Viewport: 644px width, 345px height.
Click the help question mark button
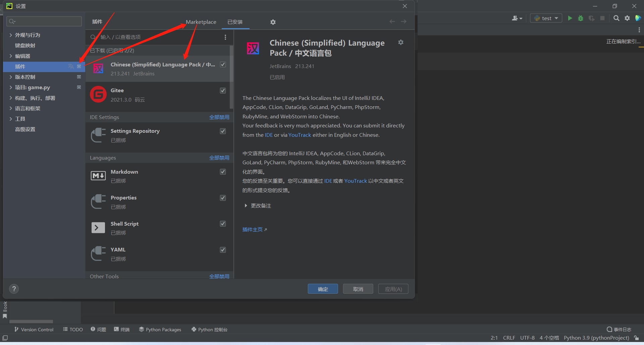[x=14, y=289]
